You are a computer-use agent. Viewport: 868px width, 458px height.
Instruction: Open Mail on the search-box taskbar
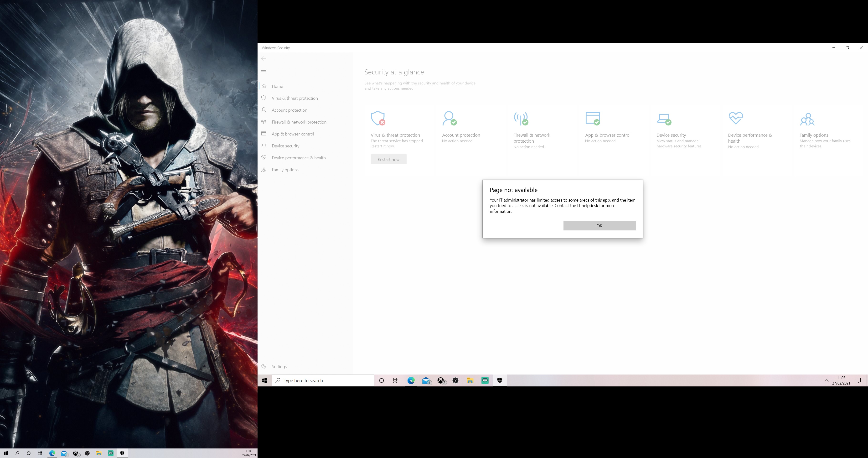[x=426, y=380]
